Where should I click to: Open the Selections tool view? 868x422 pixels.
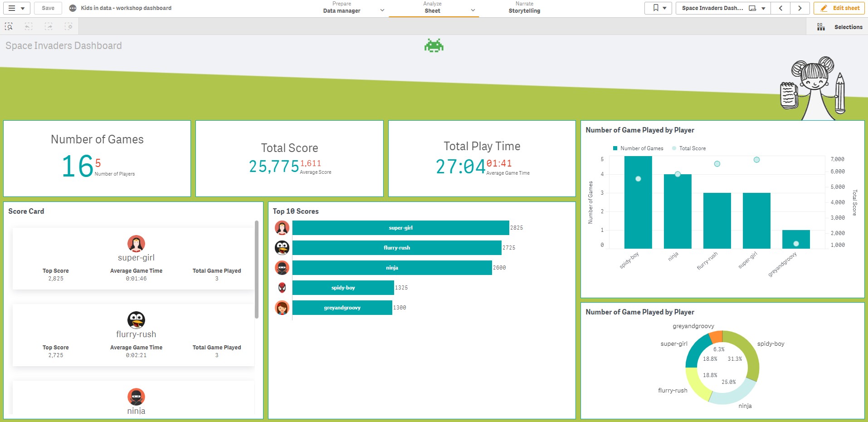coord(839,27)
